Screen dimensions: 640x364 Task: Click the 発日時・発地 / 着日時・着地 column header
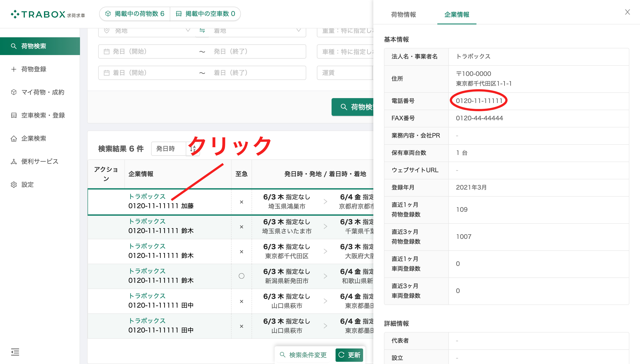point(325,174)
